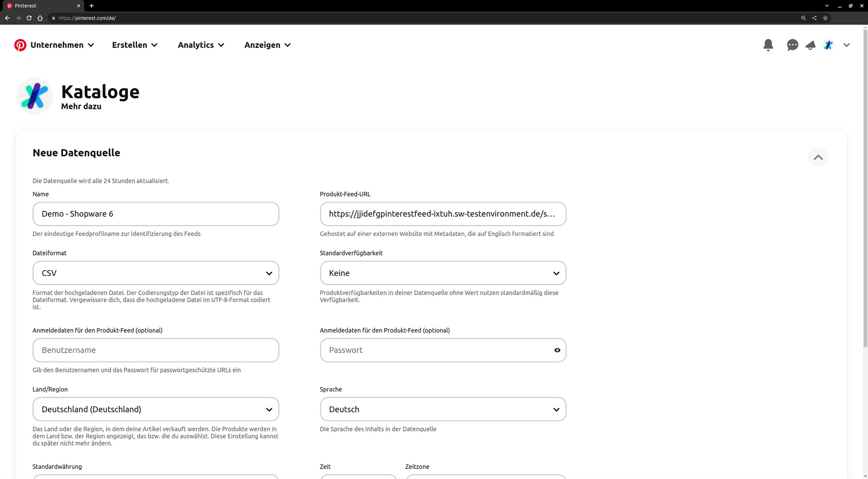Open the Land/Region dropdown

click(156, 409)
